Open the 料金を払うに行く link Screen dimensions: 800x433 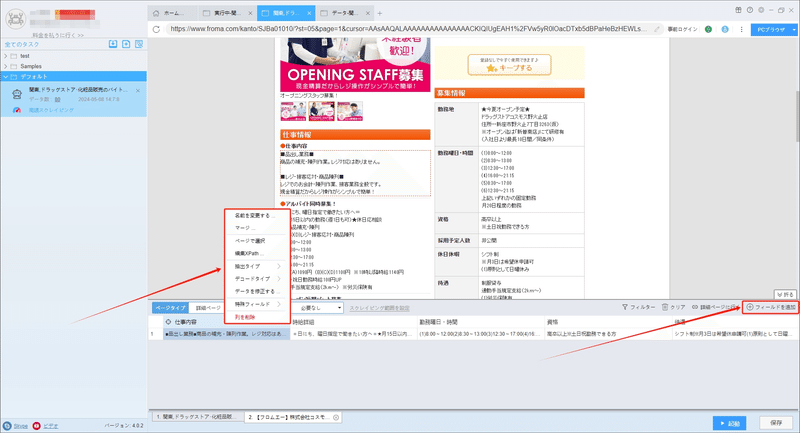[58, 35]
